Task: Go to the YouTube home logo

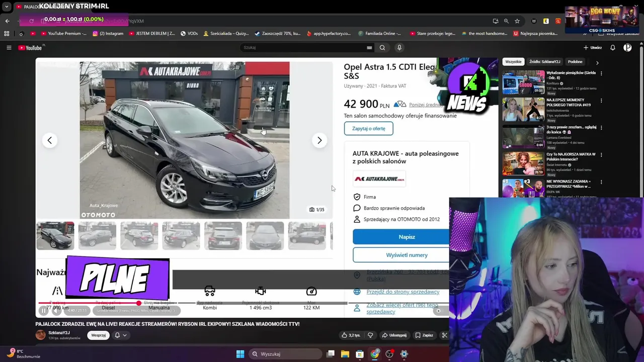Action: click(30, 48)
